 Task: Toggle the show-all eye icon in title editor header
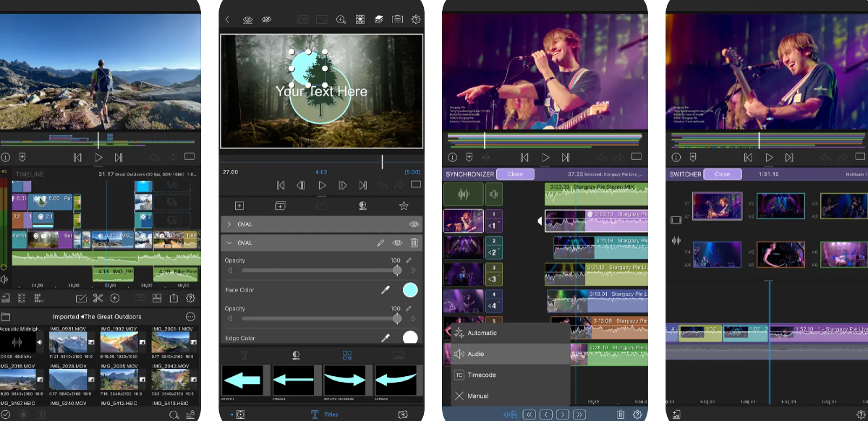click(x=247, y=20)
